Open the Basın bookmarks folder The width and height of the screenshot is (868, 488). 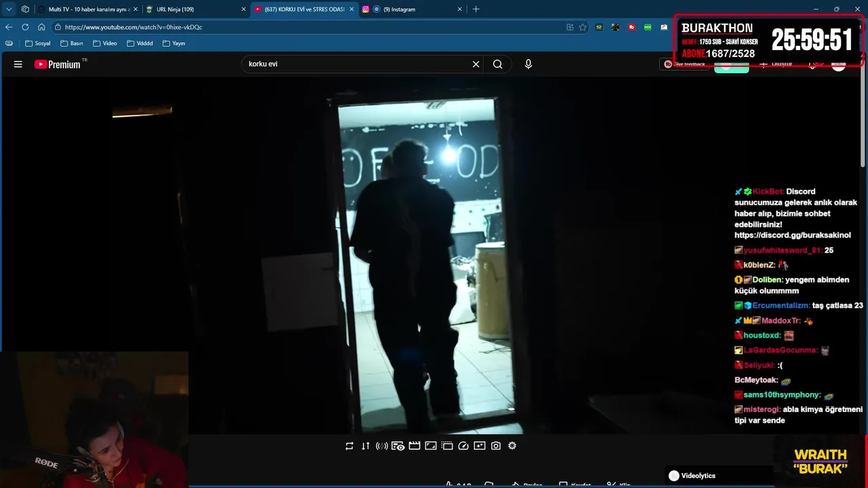(72, 43)
